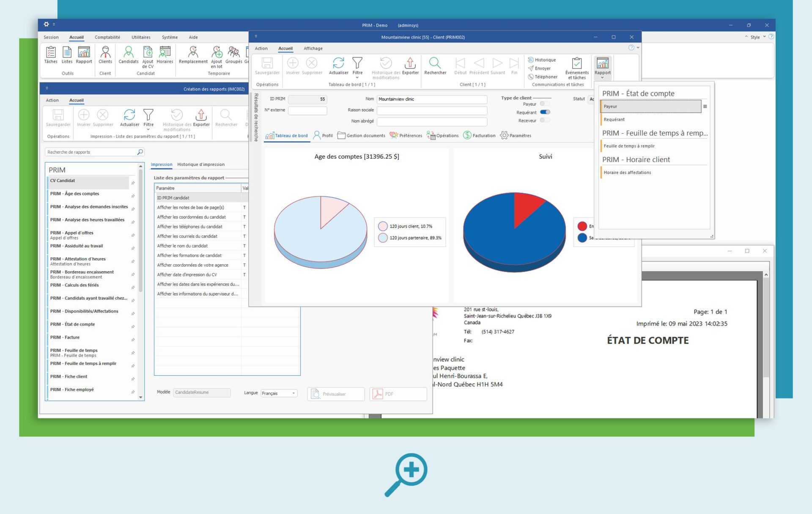Open the Utilitaires ribbon tab
Viewport: 812px width, 514px height.
click(141, 37)
